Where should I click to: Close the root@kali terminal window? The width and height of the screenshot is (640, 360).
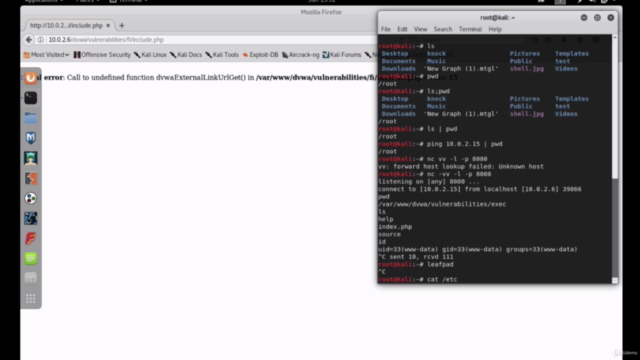(611, 18)
